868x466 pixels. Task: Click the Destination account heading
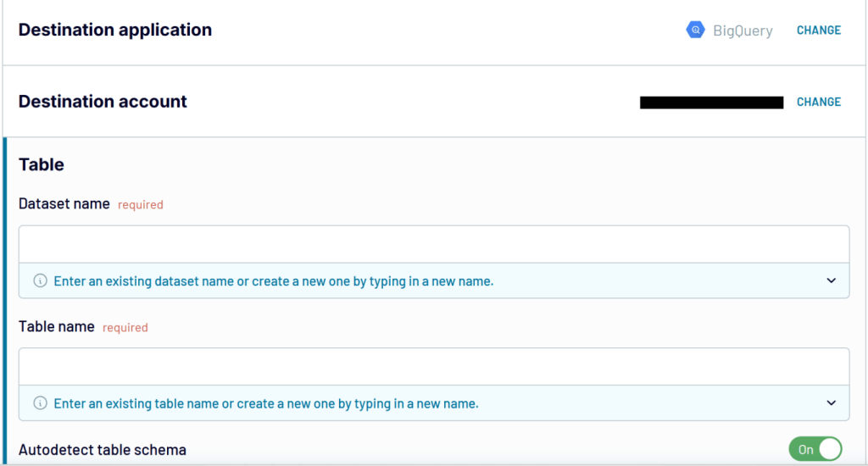click(103, 102)
